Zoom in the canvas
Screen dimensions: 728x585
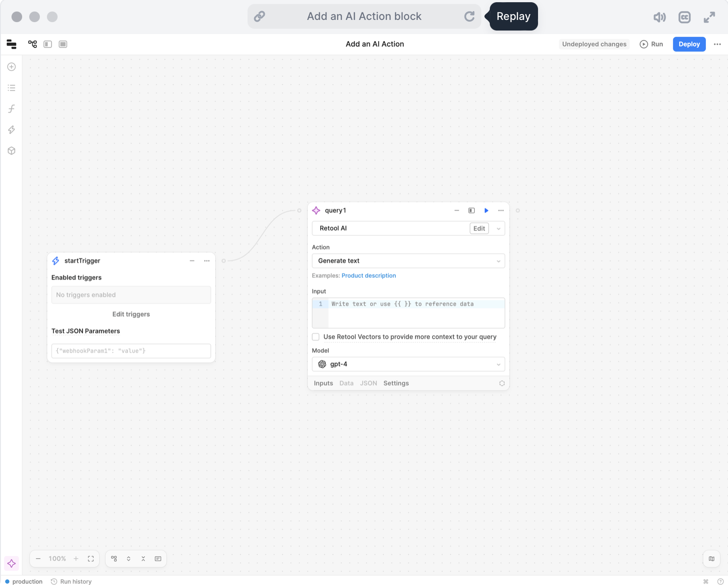click(76, 559)
